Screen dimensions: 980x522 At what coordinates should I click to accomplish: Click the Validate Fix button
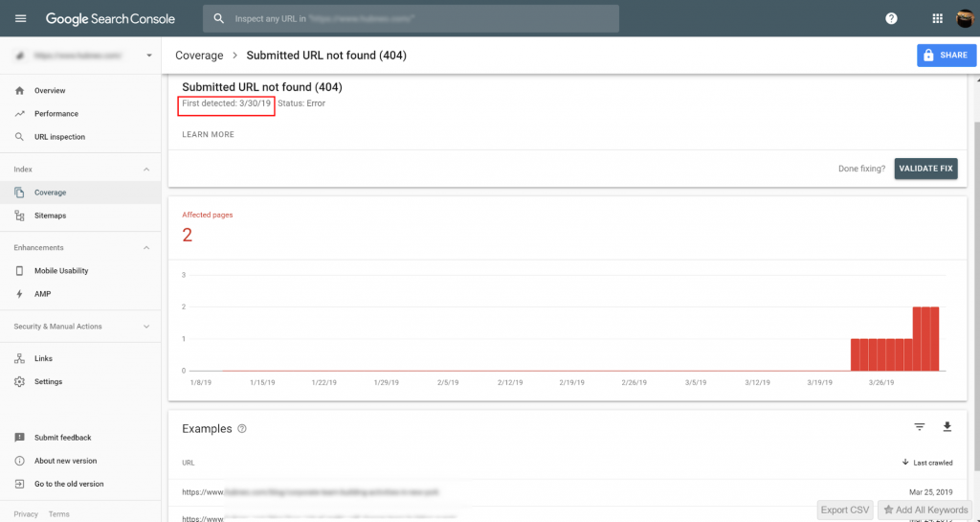tap(925, 169)
